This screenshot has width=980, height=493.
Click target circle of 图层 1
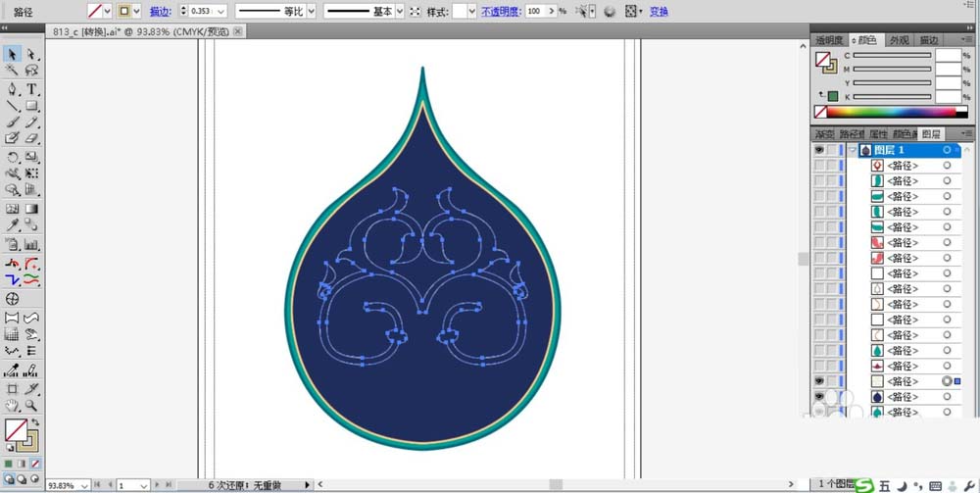click(947, 150)
